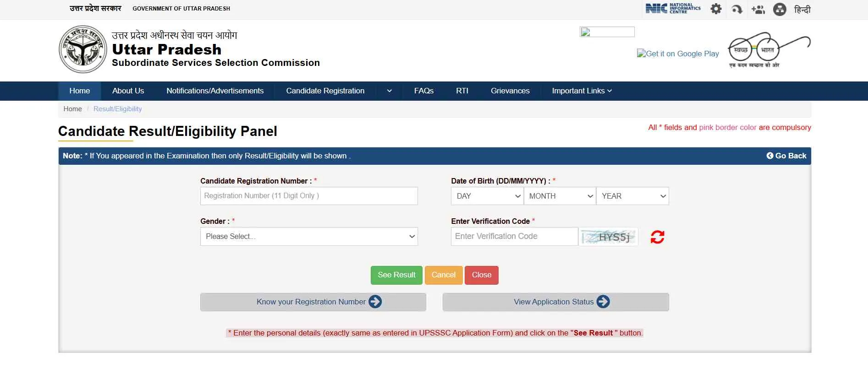Expand the chevron after Candidate Registration
The width and height of the screenshot is (868, 368).
tap(389, 91)
